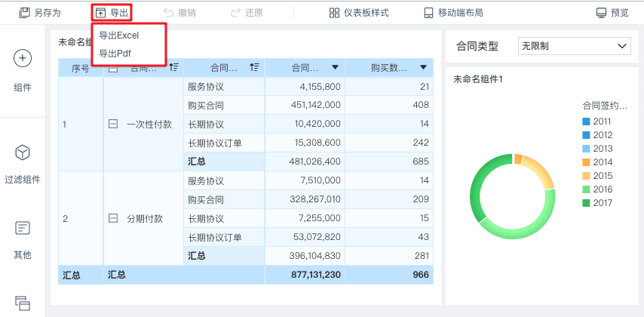Open the 其他 (Other) components panel
644x317 pixels.
click(23, 236)
